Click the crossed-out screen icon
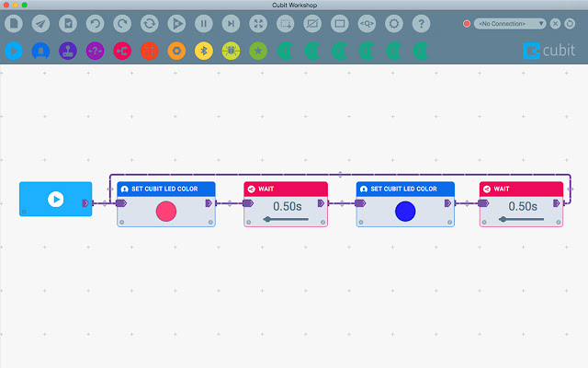This screenshot has height=368, width=588. (312, 24)
